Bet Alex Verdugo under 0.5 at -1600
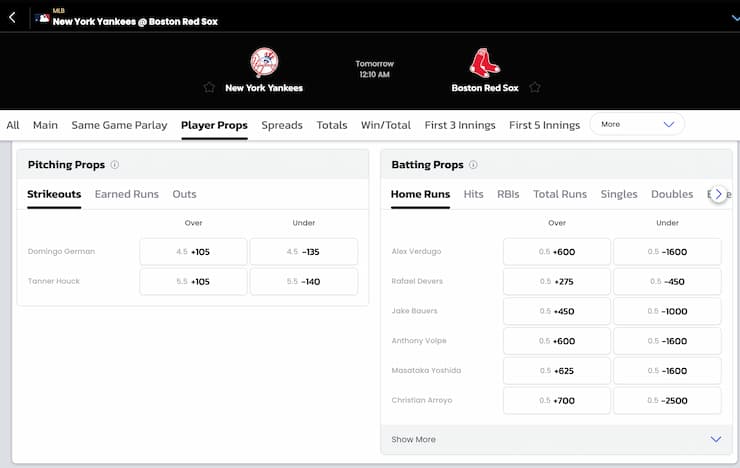 (x=667, y=251)
